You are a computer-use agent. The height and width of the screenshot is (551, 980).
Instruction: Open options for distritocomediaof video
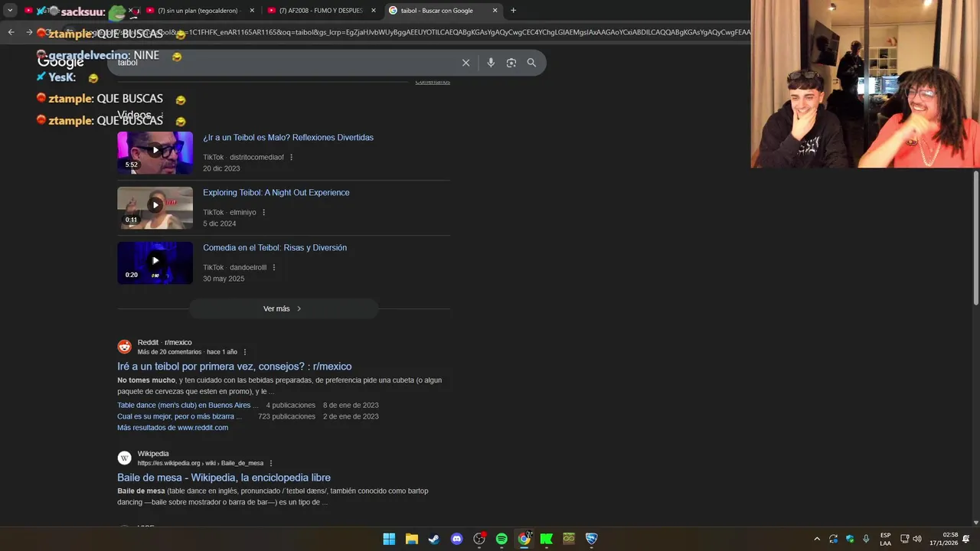291,158
